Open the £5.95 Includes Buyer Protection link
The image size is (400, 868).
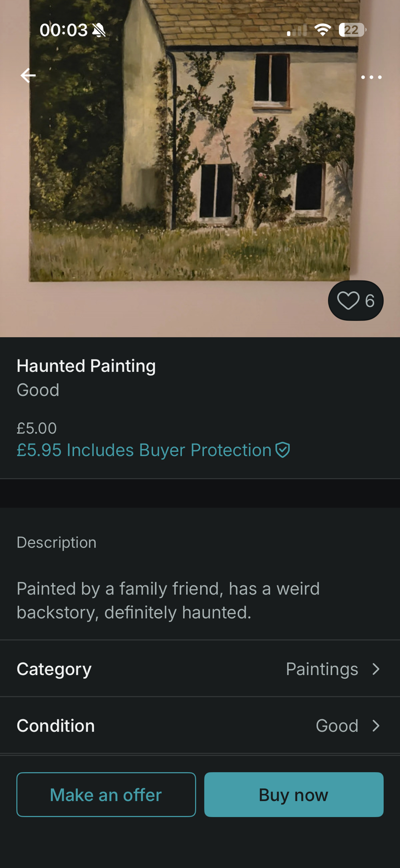coord(144,450)
